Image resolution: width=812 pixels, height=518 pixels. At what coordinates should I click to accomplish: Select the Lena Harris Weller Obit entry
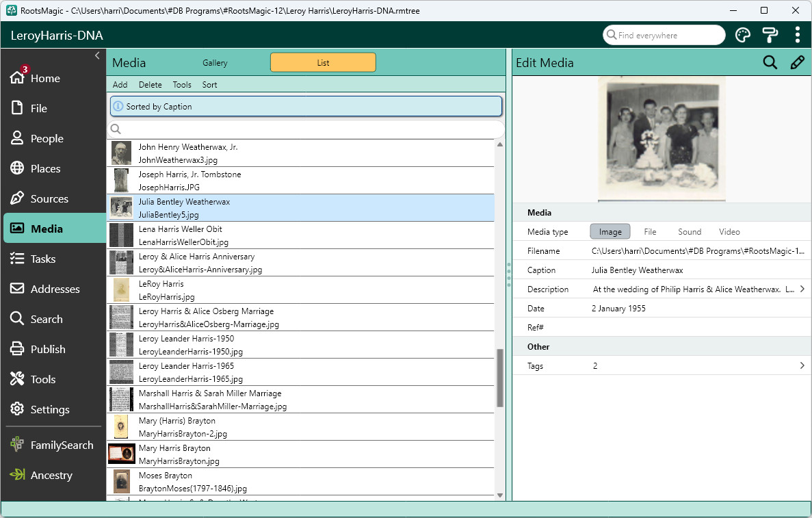point(300,235)
